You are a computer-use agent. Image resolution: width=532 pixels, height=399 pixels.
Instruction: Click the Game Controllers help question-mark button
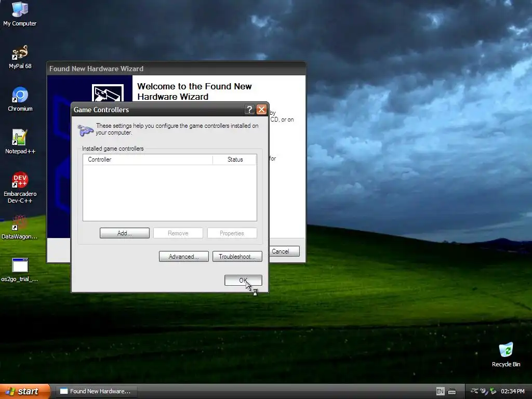[249, 109]
